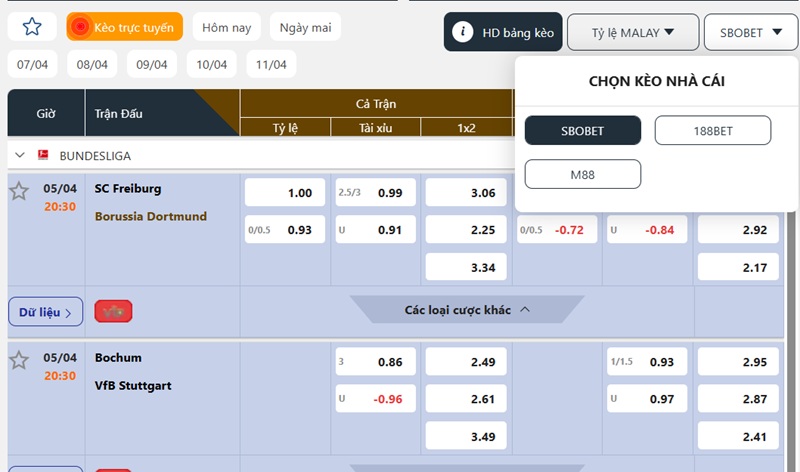Select first-half over 1/1.5 odds 0.93
Viewport: 800px width, 472px height.
tap(647, 361)
